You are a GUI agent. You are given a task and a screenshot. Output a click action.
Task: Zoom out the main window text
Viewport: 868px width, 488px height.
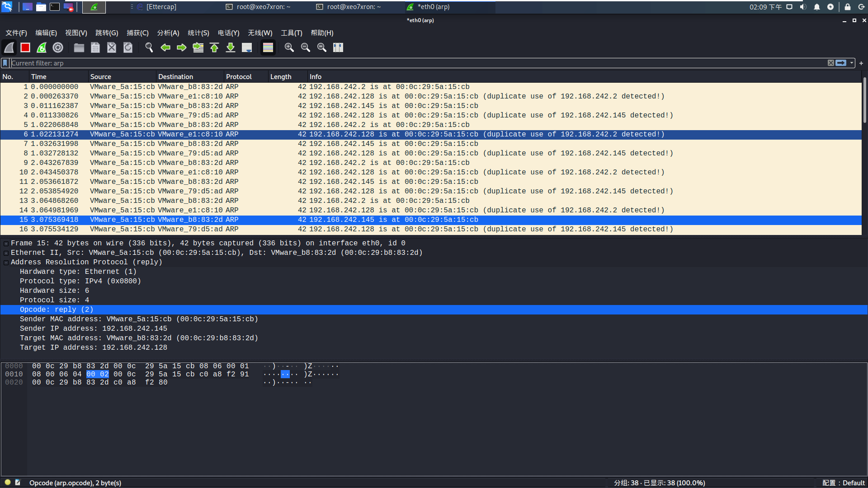point(306,47)
